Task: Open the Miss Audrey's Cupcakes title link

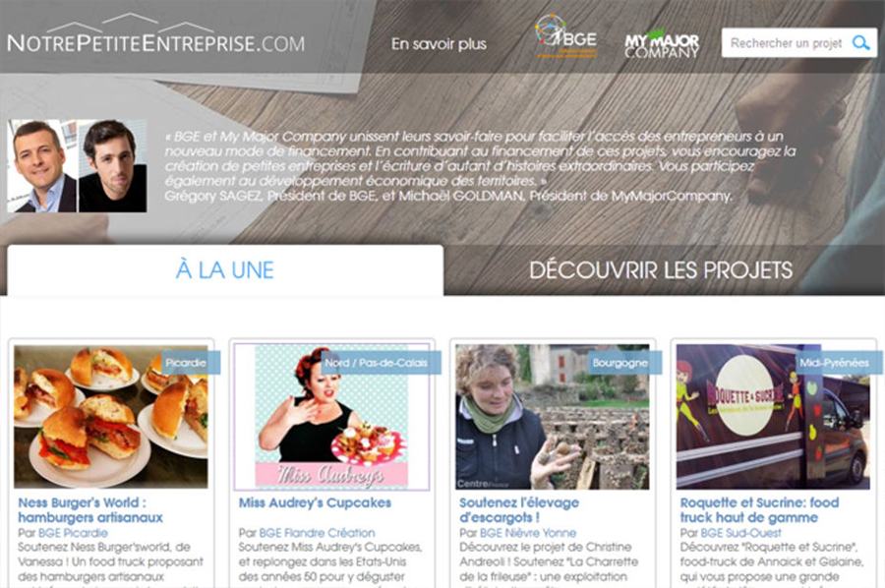Action: [315, 502]
